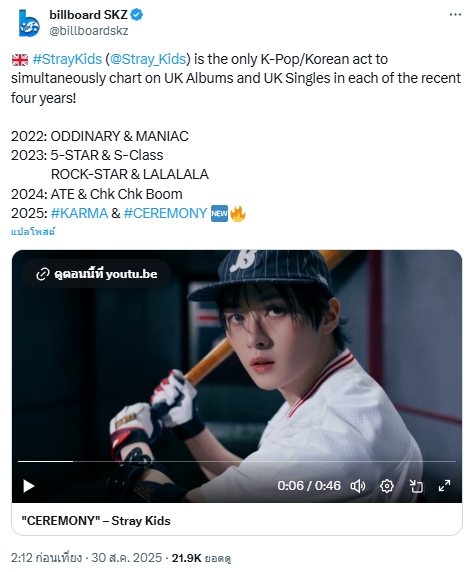Open the billboard SKZ display name
473x572 pixels.
(x=88, y=15)
